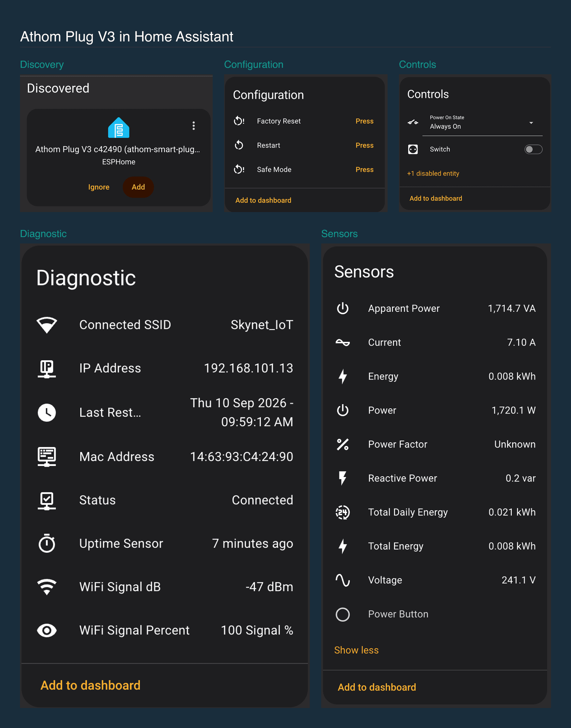Viewport: 571px width, 728px height.
Task: Click the -47 dBm signal value
Action: pyautogui.click(x=269, y=587)
